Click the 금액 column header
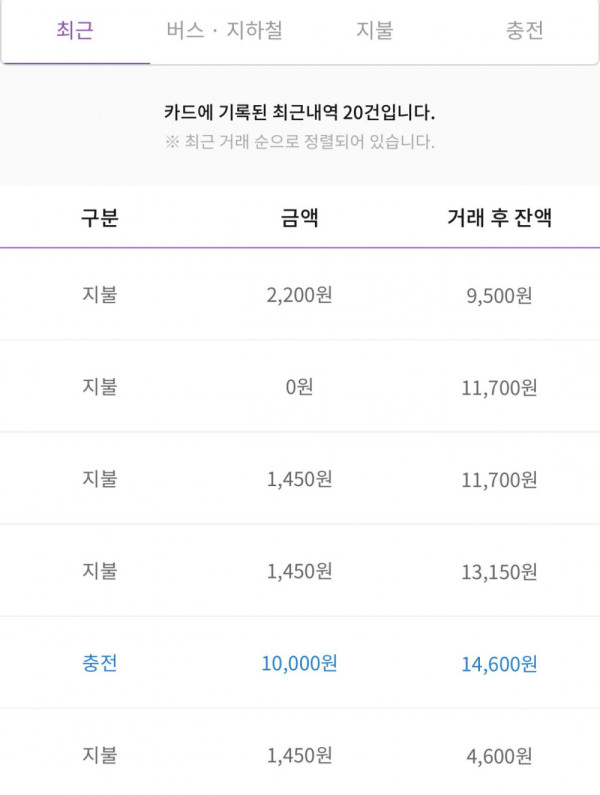This screenshot has height=795, width=600. click(x=300, y=218)
